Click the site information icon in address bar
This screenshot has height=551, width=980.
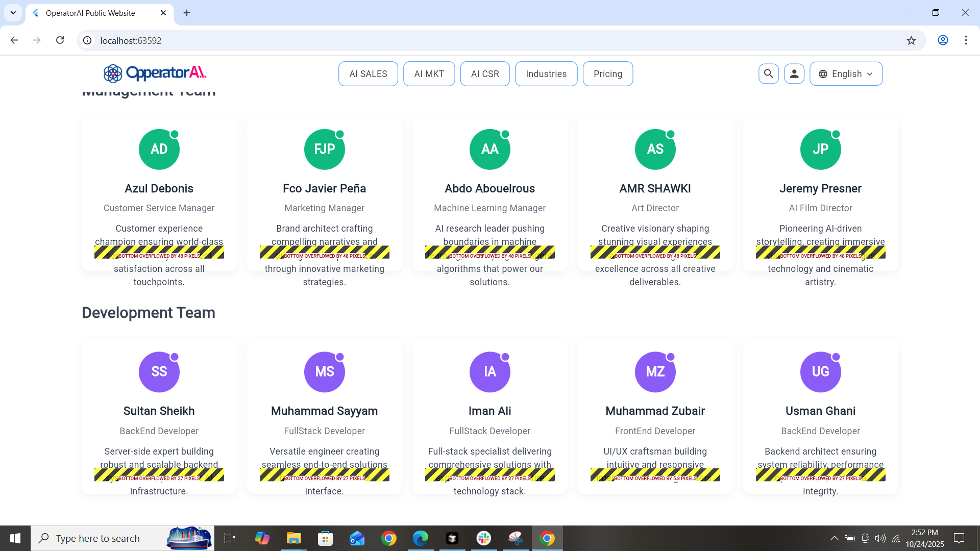[88, 40]
